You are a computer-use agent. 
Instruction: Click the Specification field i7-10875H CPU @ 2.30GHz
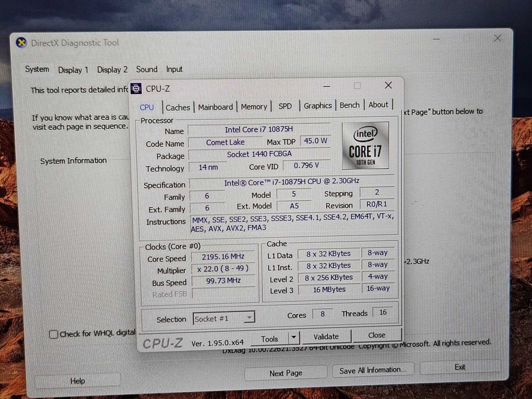coord(291,182)
